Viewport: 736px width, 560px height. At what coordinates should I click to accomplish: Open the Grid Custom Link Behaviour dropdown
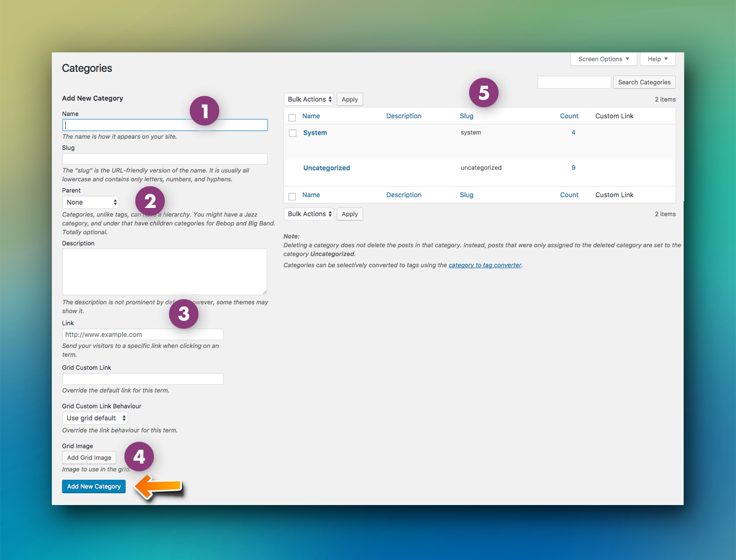tap(95, 418)
